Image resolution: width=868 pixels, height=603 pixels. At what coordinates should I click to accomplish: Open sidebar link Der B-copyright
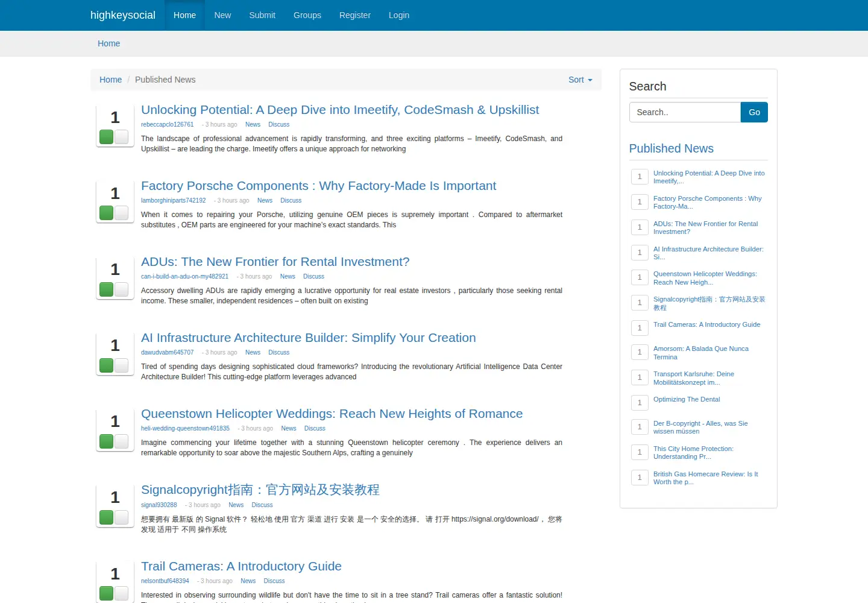[700, 428]
